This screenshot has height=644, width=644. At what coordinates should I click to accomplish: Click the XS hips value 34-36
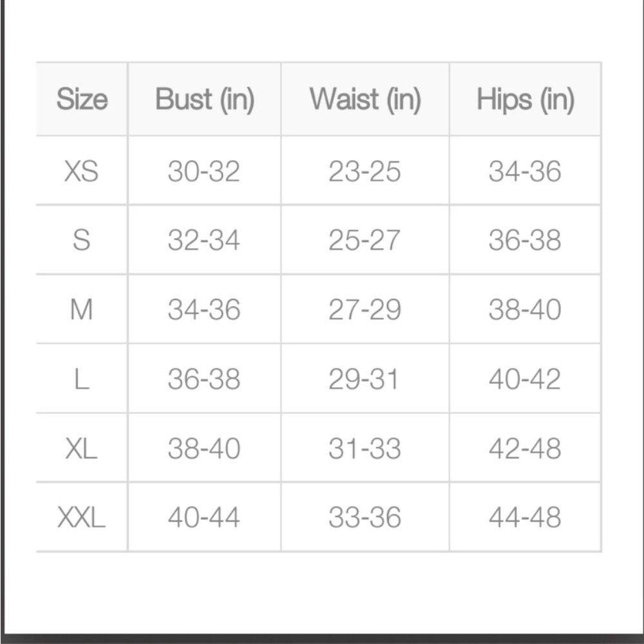click(525, 171)
